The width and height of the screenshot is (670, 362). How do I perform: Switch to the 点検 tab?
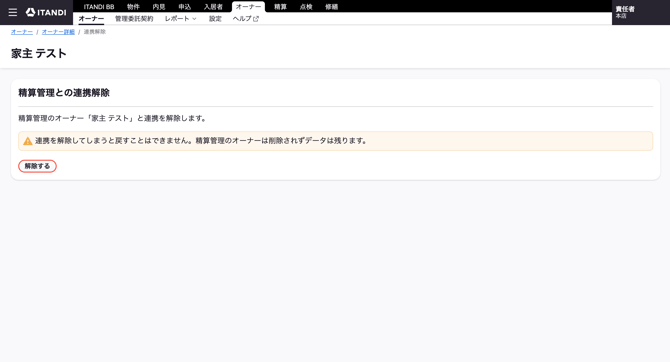[306, 7]
